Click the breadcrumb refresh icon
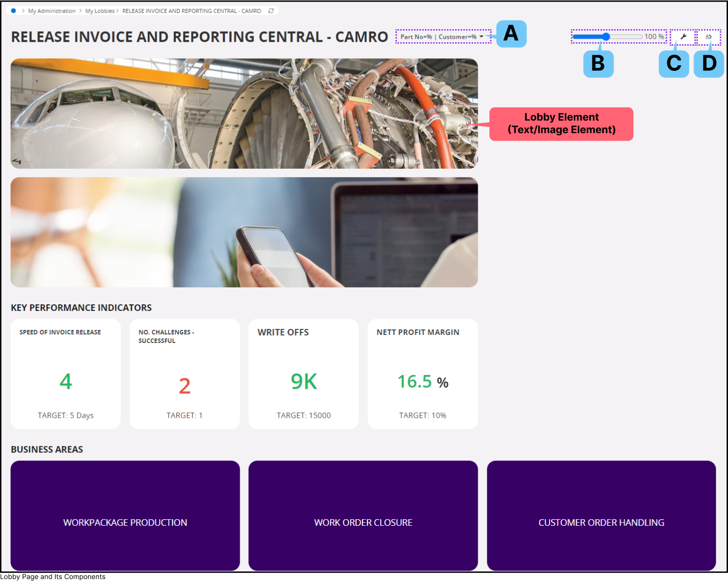Viewport: 728px width, 581px height. click(271, 11)
